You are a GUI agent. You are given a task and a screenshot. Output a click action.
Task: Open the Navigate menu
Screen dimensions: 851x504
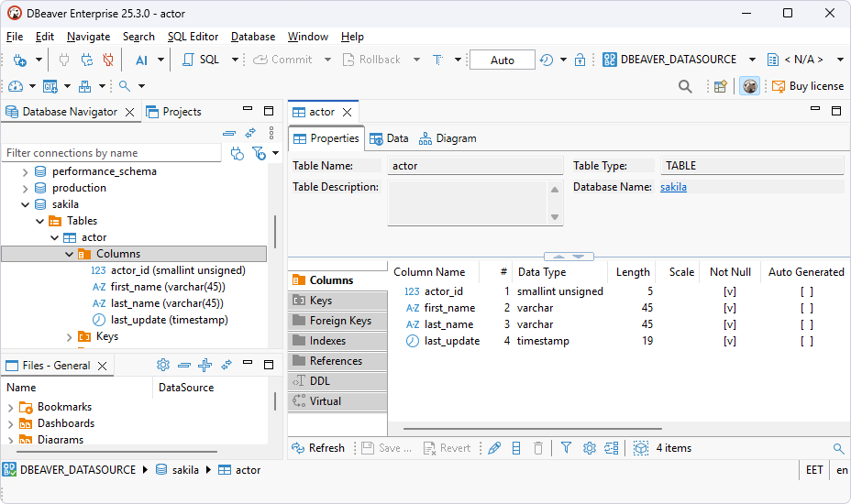click(88, 37)
